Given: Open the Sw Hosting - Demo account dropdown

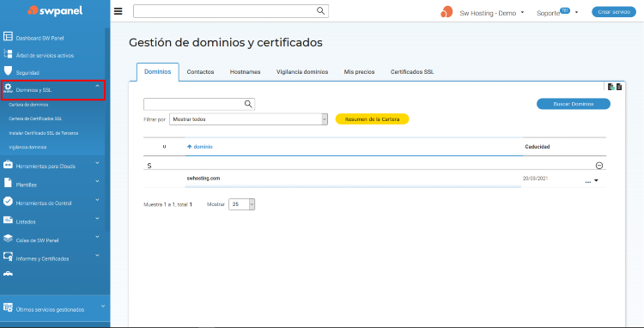Looking at the screenshot, I should 522,12.
